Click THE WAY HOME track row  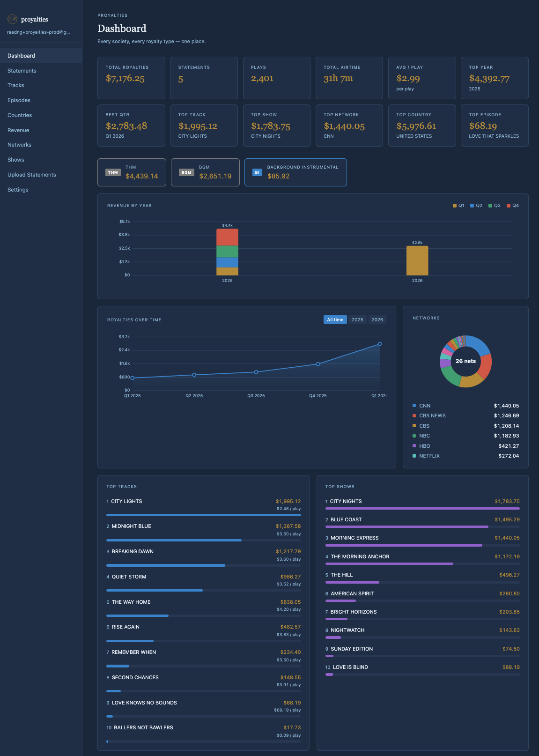pyautogui.click(x=204, y=608)
